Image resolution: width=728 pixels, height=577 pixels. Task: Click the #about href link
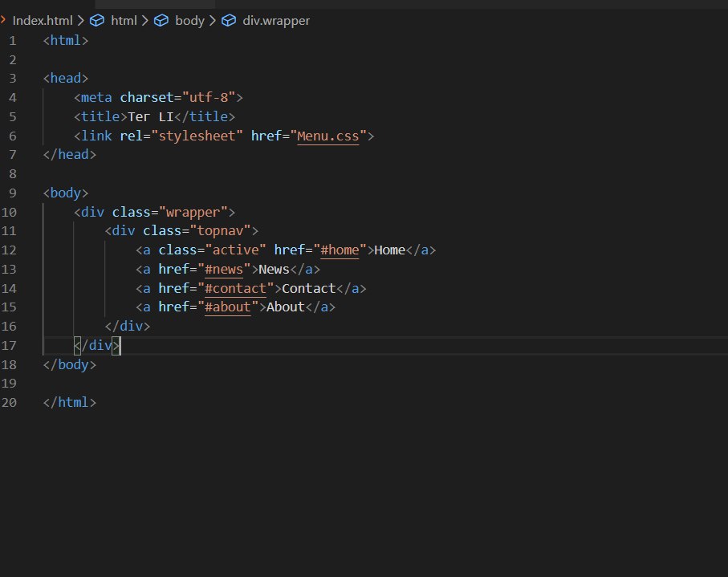coord(227,307)
